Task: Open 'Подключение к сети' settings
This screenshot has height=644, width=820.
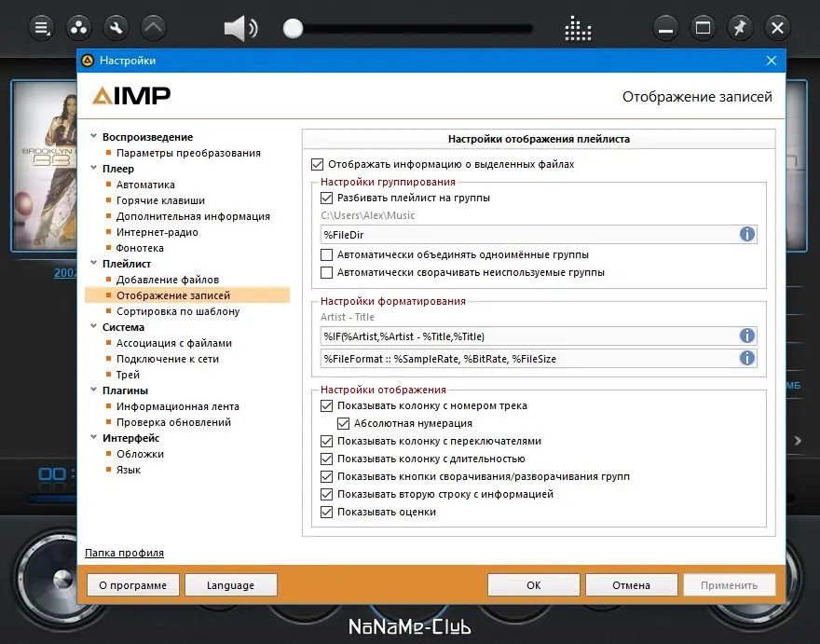Action: pyautogui.click(x=168, y=359)
